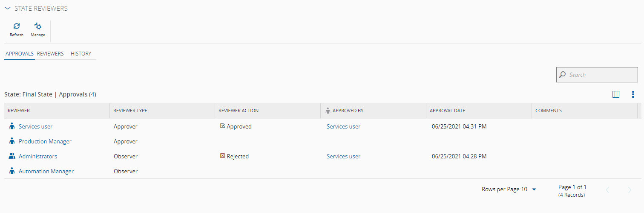Collapse the State Reviewers section
This screenshot has height=213, width=644.
[7, 9]
